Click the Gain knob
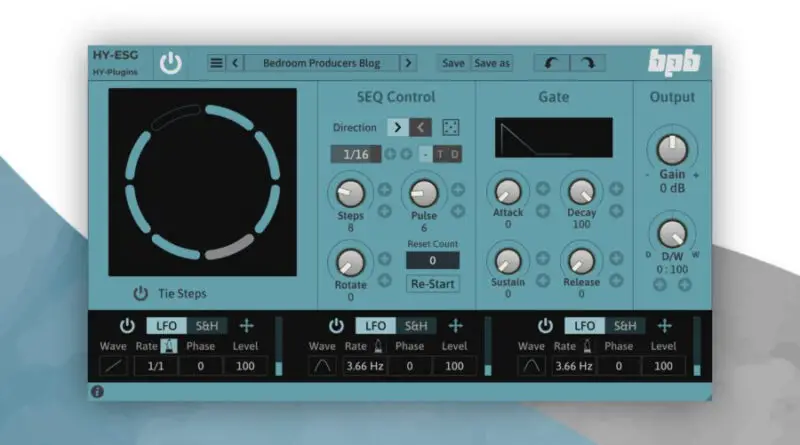Viewport: 800px width, 445px height. (x=672, y=150)
